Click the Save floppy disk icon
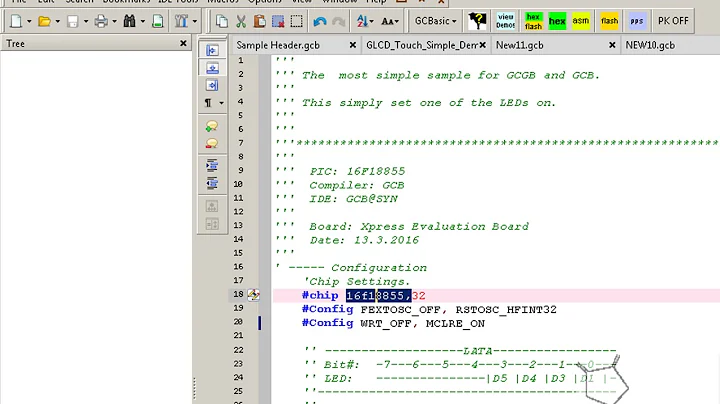 point(73,21)
